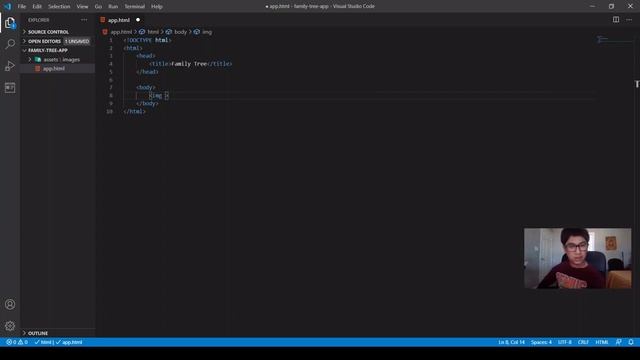Select app.html file in Explorer tree
Image resolution: width=640 pixels, height=360 pixels.
click(x=58, y=69)
